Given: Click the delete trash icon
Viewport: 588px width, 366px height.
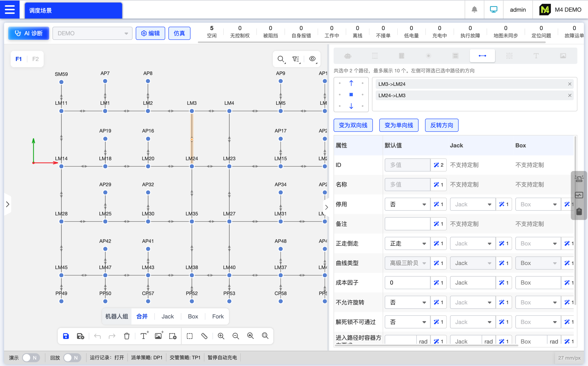Looking at the screenshot, I should (127, 336).
